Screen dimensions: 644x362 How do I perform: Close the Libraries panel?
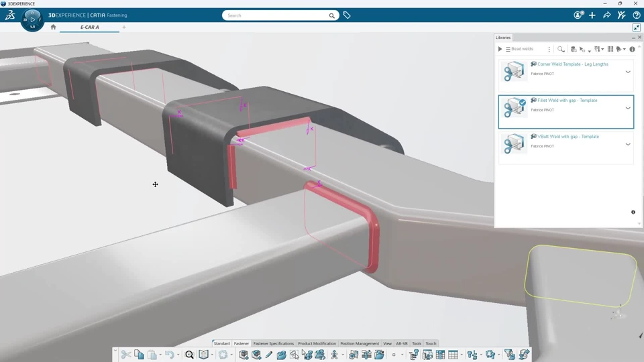click(639, 38)
